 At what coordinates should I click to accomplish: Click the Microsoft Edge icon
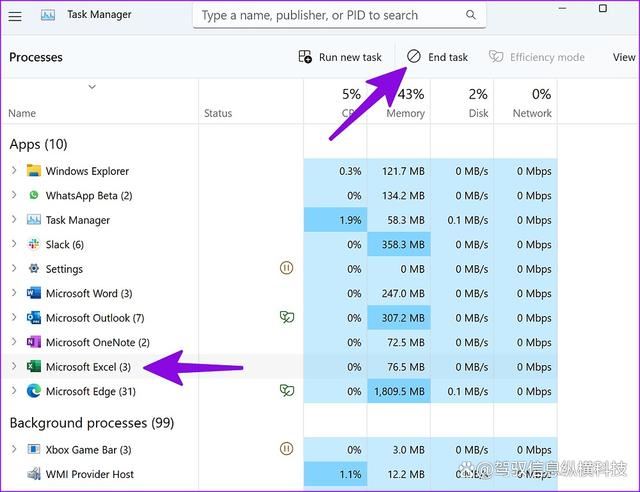33,391
